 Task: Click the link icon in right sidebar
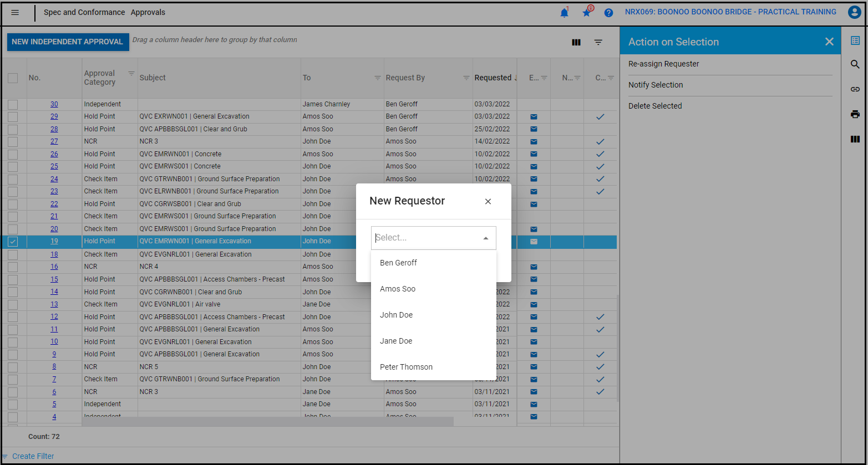(855, 89)
